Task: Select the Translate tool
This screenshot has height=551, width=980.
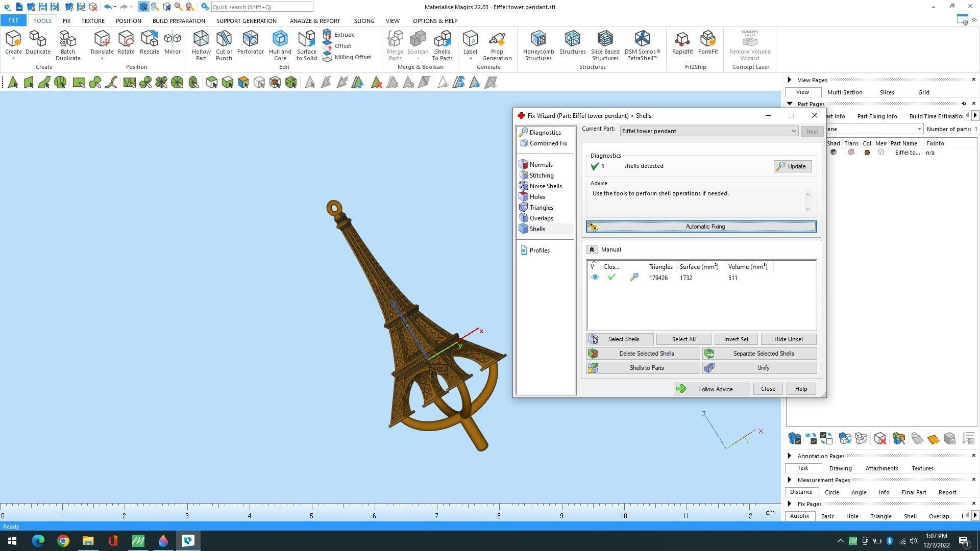Action: (102, 42)
